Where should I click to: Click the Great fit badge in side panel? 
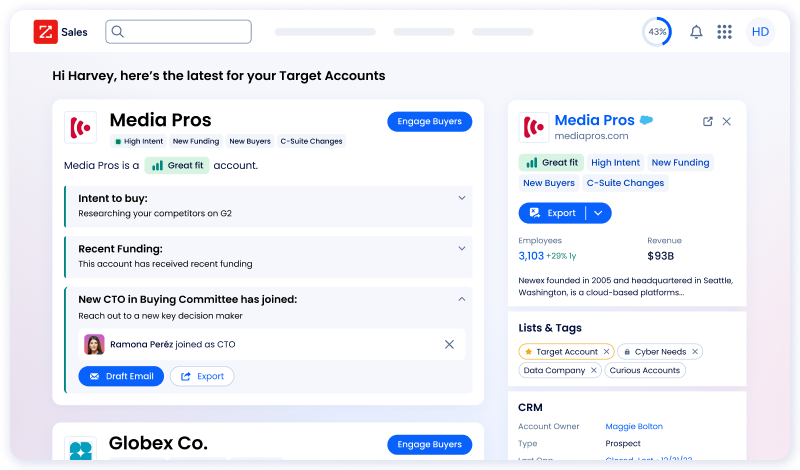(x=552, y=163)
